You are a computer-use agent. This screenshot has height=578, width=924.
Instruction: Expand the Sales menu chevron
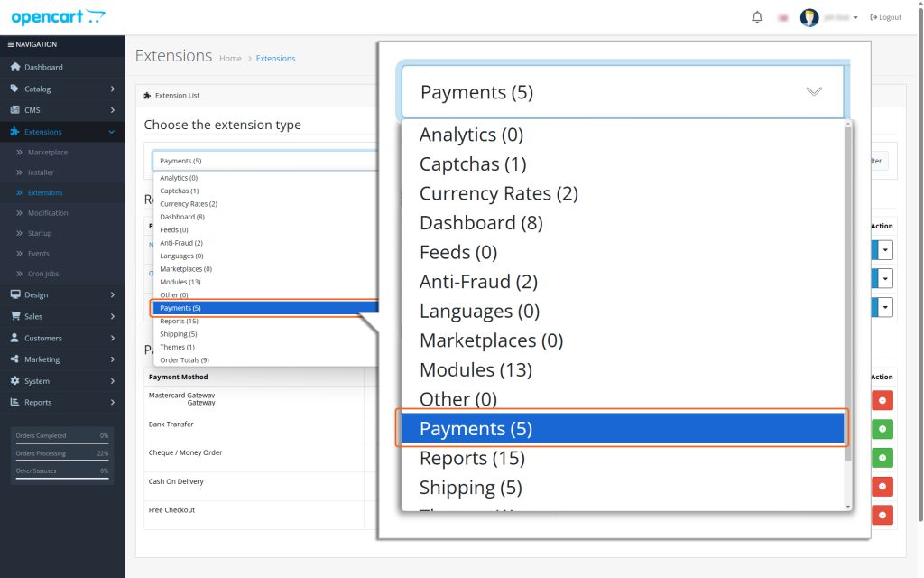coord(113,317)
